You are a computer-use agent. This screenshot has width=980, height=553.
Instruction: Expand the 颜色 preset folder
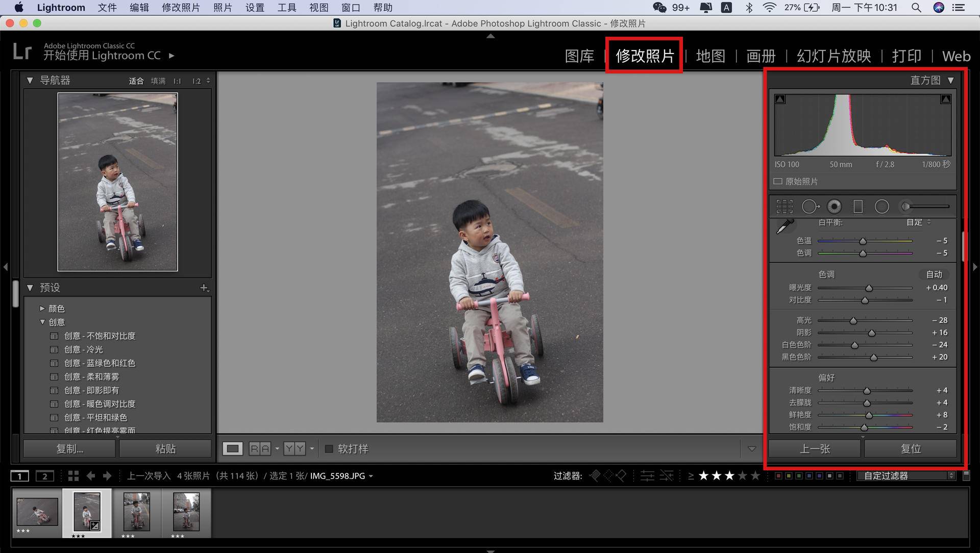[x=42, y=309]
